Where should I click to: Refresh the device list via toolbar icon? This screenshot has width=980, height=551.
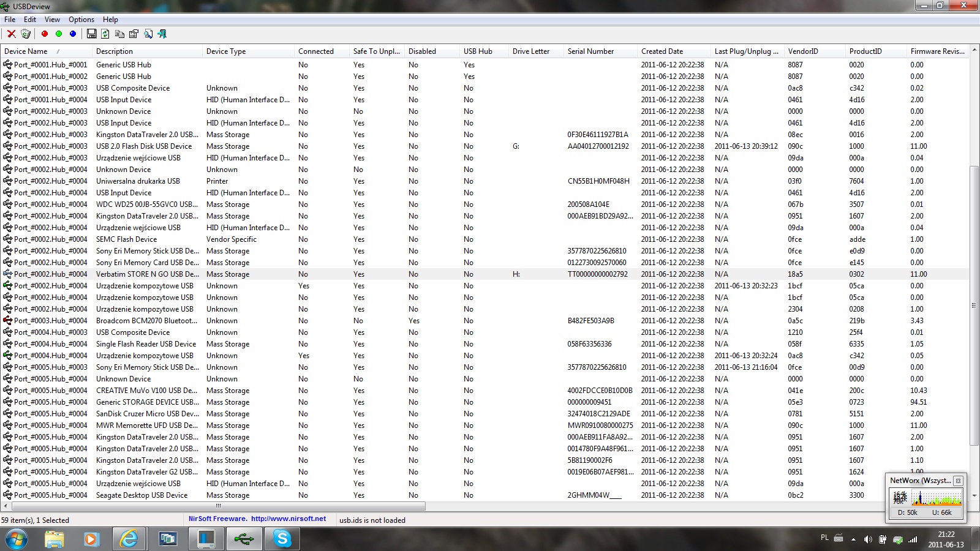tap(105, 34)
